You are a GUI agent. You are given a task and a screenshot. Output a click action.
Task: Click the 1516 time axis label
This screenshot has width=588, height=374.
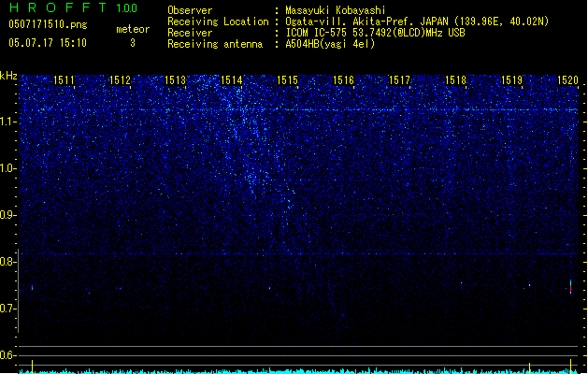click(x=343, y=80)
